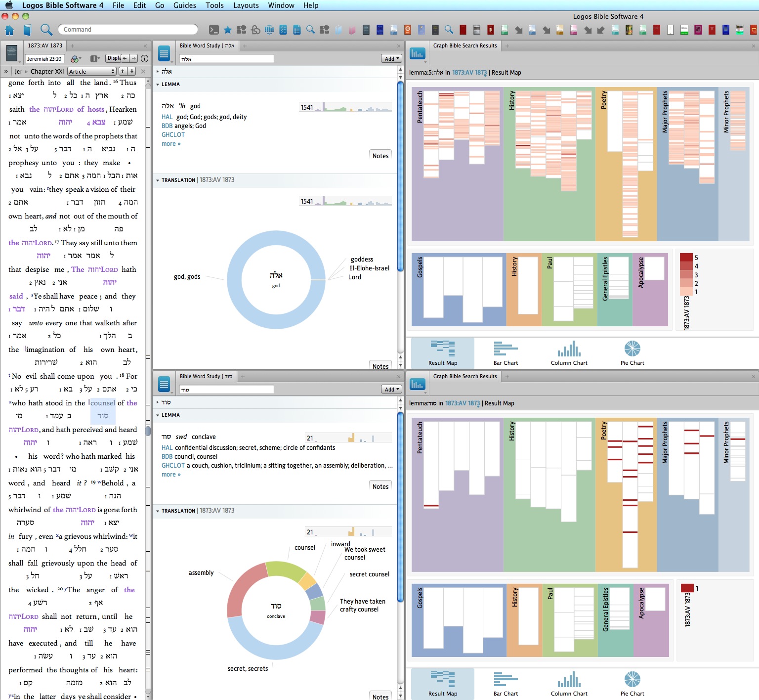This screenshot has height=700, width=759.
Task: Open the Tools menu
Action: [x=215, y=5]
